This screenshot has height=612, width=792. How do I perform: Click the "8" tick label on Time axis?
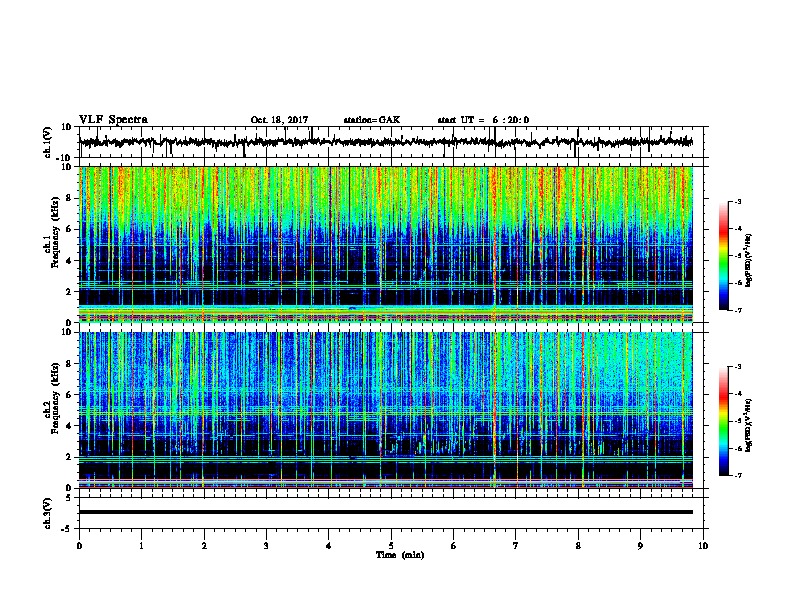(x=578, y=546)
